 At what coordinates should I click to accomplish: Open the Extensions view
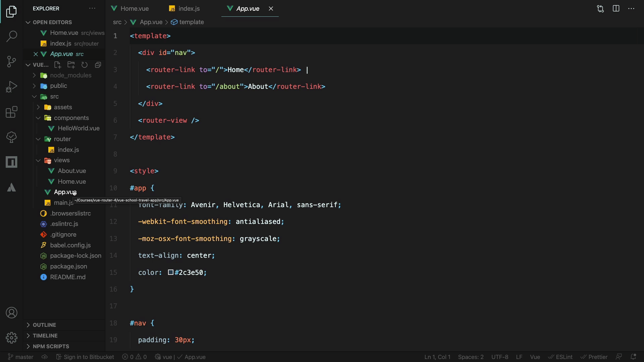pos(11,112)
